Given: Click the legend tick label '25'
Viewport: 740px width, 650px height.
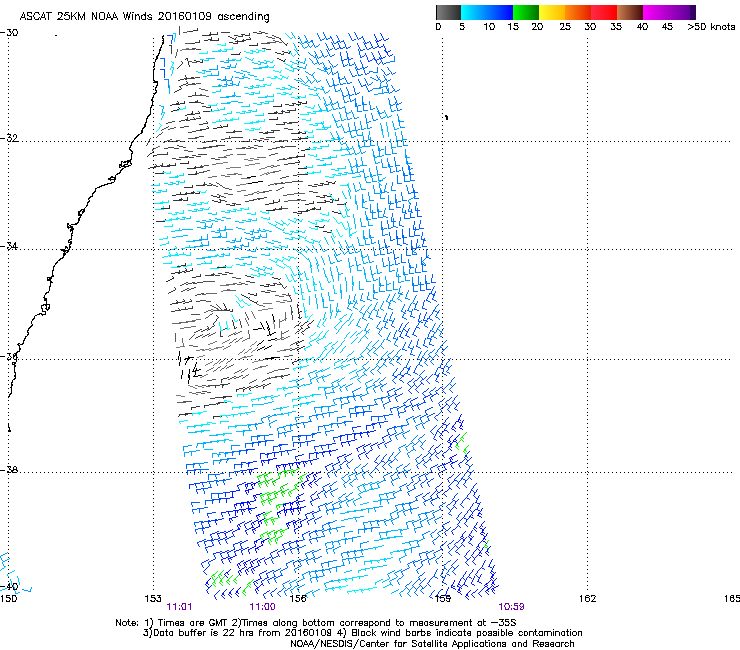Looking at the screenshot, I should click(565, 26).
